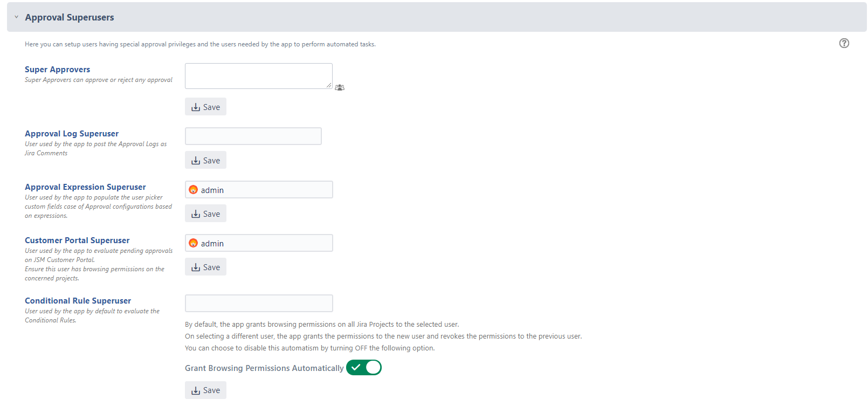Click the Super Approvers label
Viewport: 868px width, 406px height.
(x=57, y=70)
